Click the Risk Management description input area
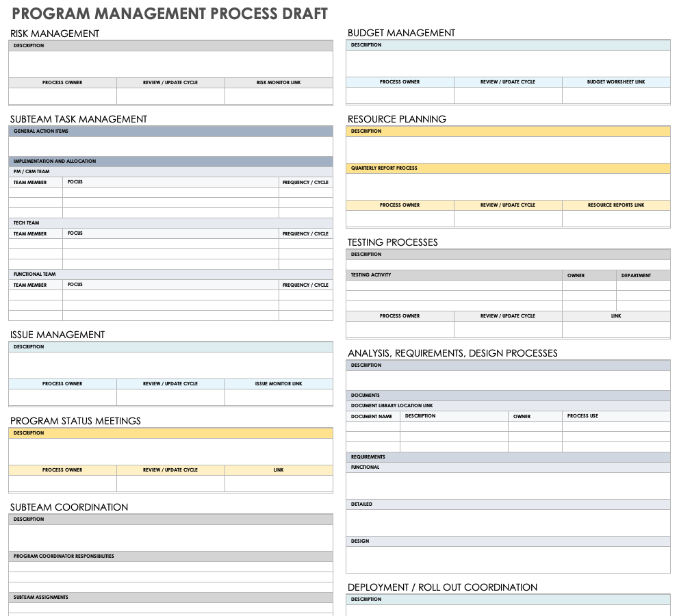679x616 pixels. pos(170,64)
